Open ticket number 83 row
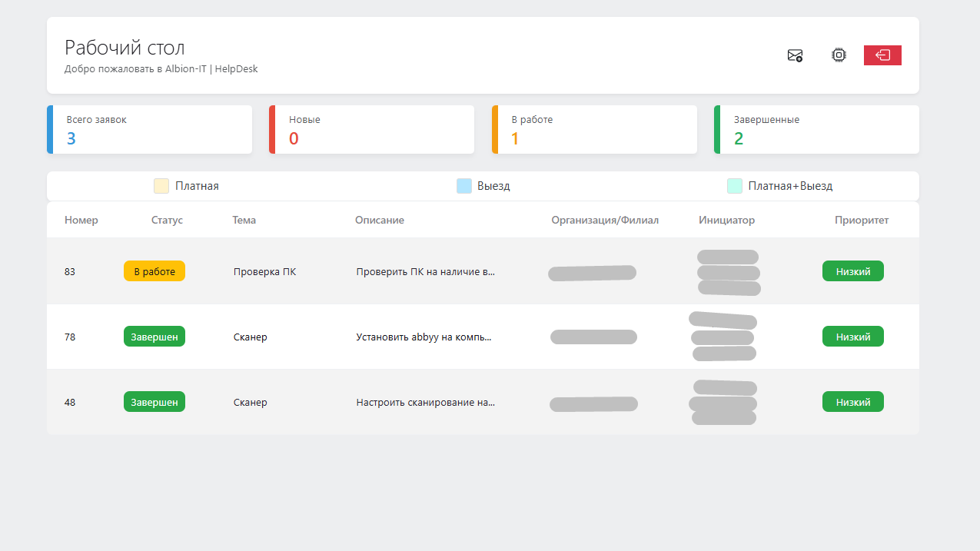 [70, 272]
